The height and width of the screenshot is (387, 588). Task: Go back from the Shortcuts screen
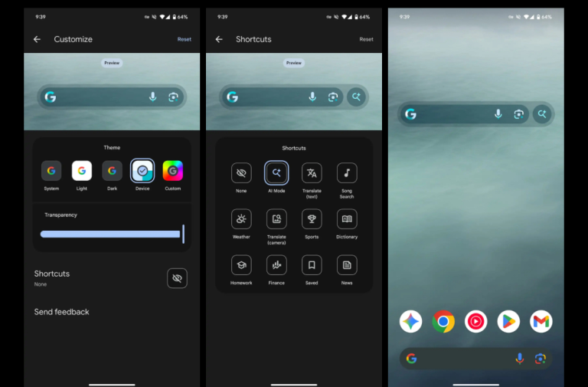(x=219, y=39)
